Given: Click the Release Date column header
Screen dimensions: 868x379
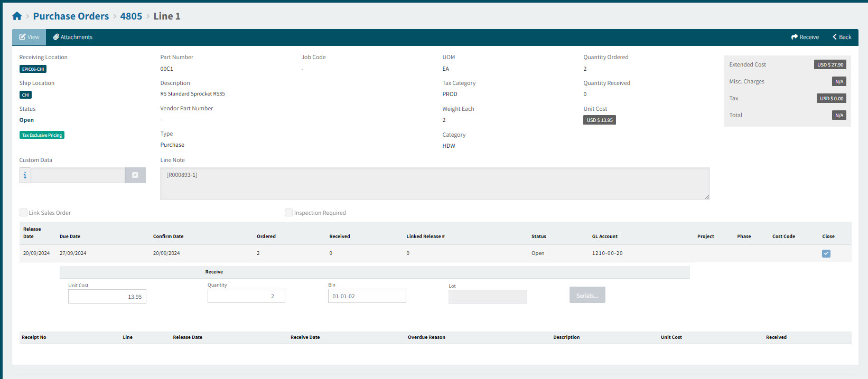Looking at the screenshot, I should (x=32, y=233).
